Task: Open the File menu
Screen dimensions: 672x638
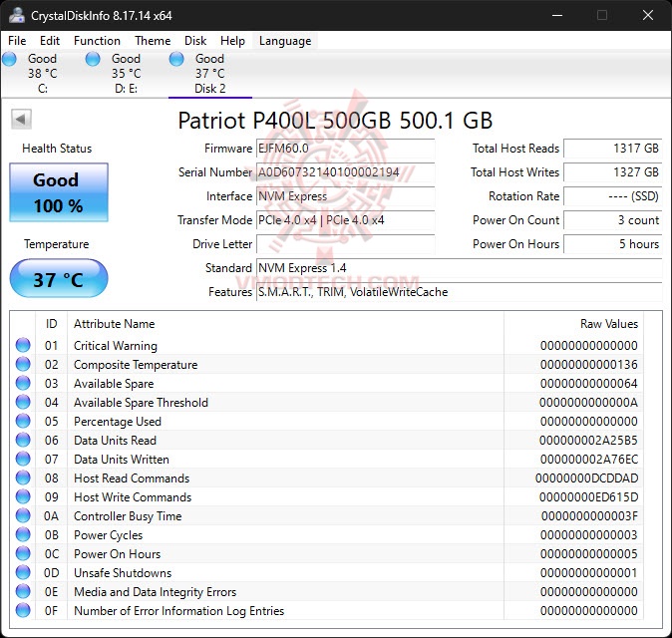Action: (x=17, y=41)
